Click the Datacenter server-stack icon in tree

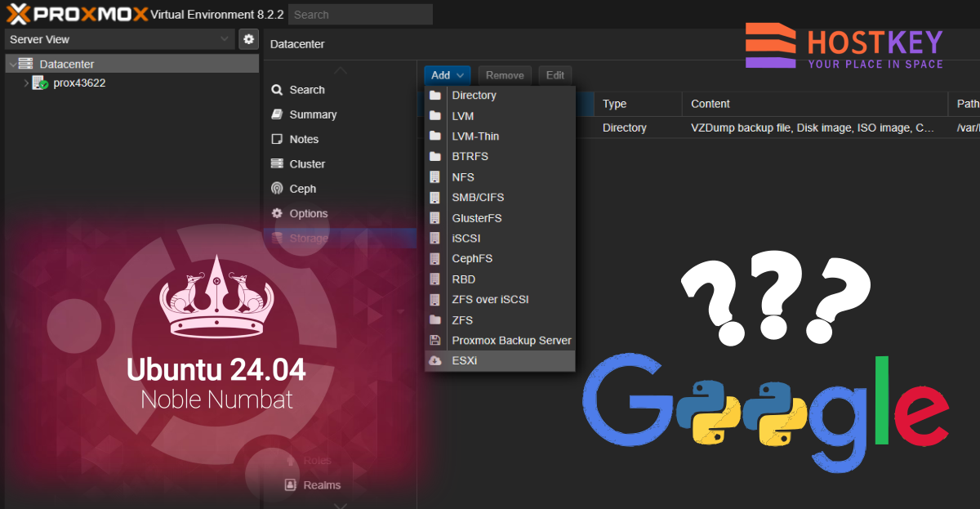click(x=26, y=64)
